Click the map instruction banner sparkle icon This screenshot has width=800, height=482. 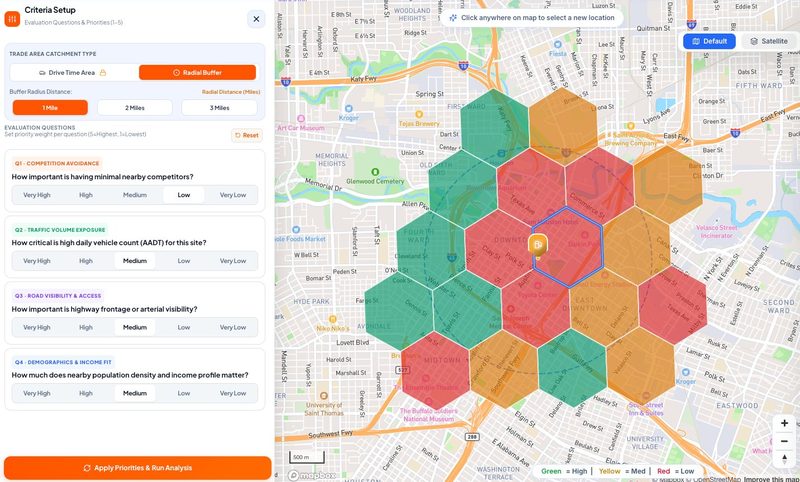[453, 18]
